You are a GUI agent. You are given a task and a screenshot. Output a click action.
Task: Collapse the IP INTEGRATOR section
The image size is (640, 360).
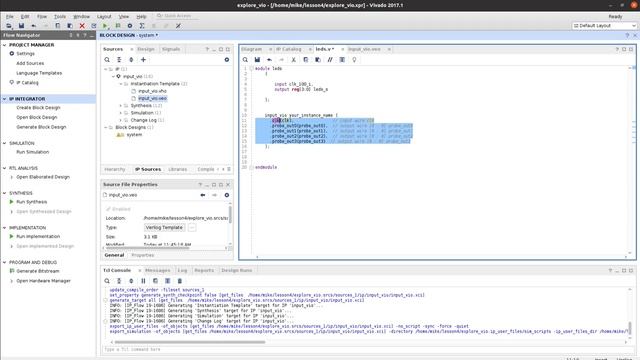[x=4, y=99]
